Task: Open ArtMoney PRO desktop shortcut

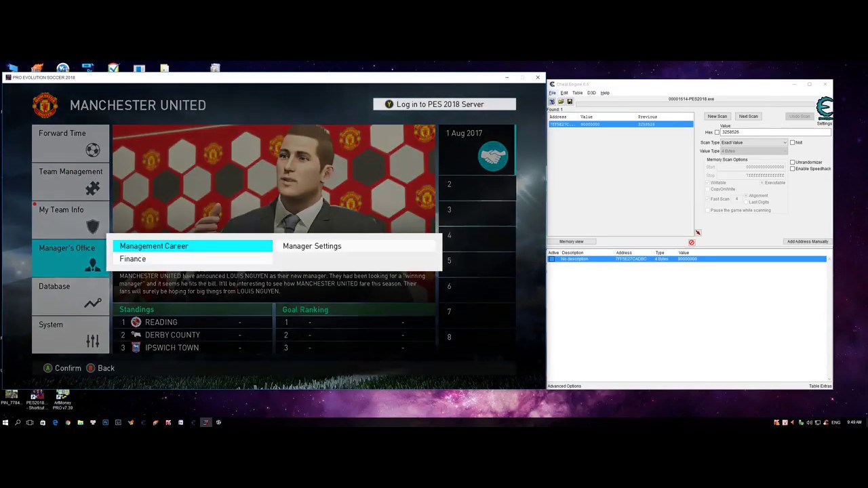Action: (x=62, y=399)
